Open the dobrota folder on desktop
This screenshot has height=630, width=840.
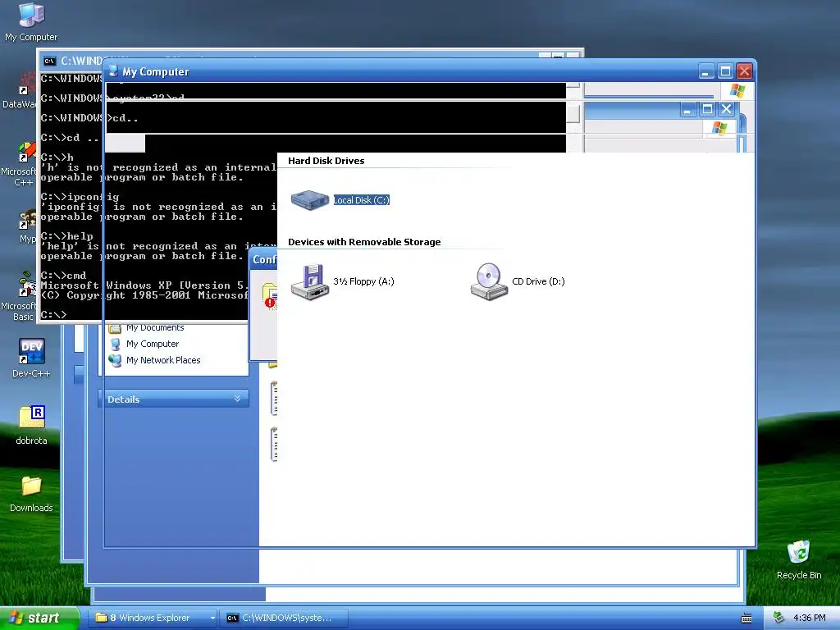[31, 426]
